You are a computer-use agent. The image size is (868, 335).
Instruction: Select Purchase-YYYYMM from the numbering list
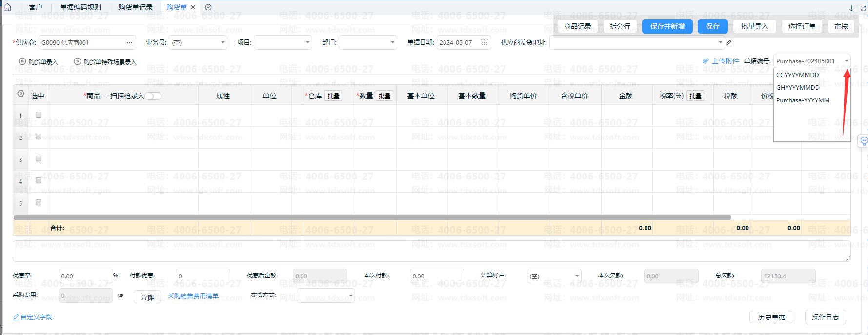803,100
